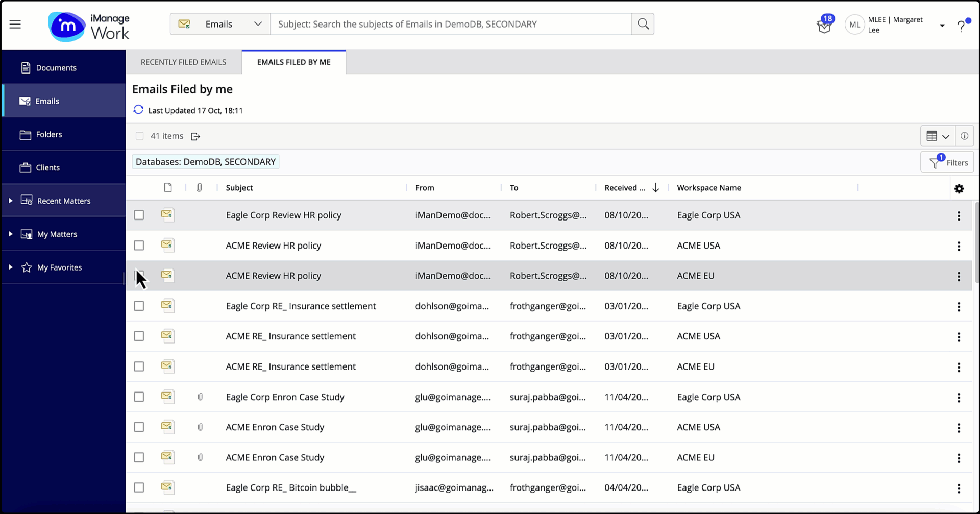Remove the DemoDB, SECONDARY database filter
The image size is (980, 514).
pyautogui.click(x=206, y=161)
